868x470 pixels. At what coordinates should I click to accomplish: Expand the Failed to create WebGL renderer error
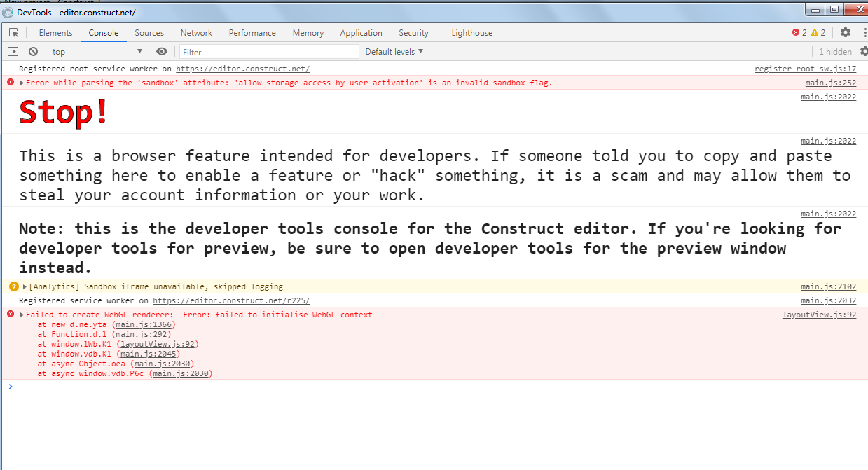pyautogui.click(x=22, y=315)
